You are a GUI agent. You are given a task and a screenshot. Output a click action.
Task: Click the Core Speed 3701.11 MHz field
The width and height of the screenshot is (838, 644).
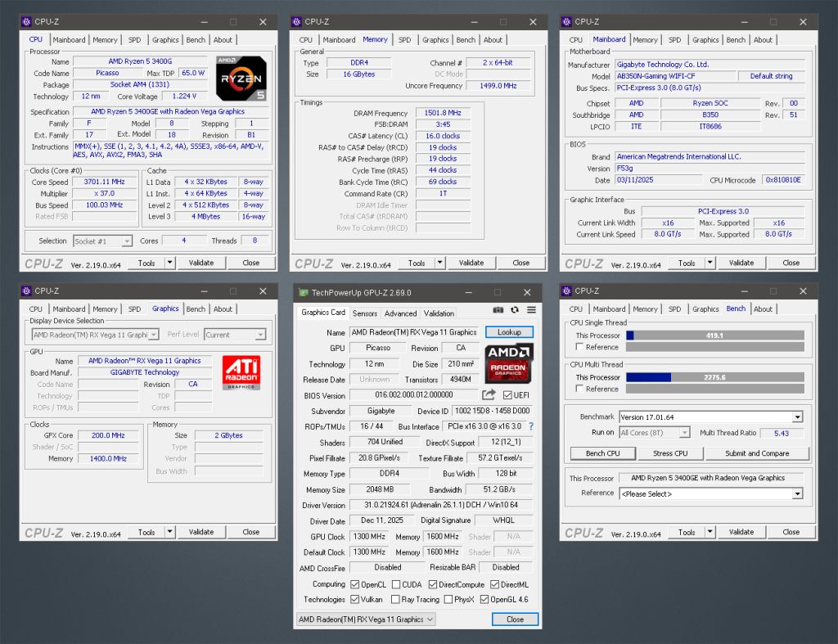pos(105,182)
